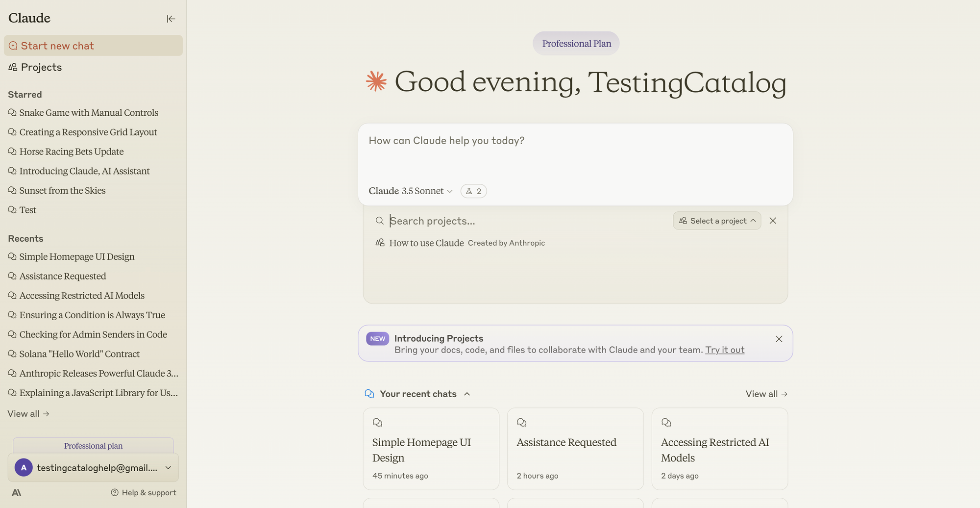Open Help & support via the question mark icon
Screen dimensions: 980x508
pyautogui.click(x=115, y=492)
